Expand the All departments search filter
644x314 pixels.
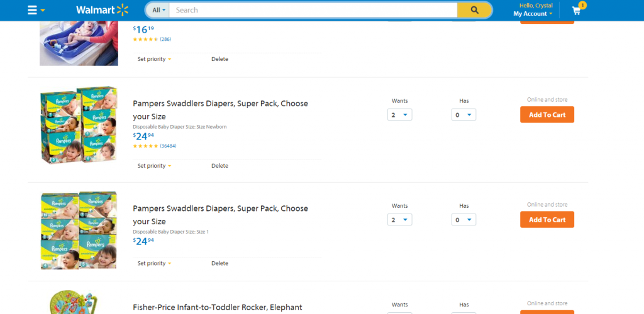point(158,10)
